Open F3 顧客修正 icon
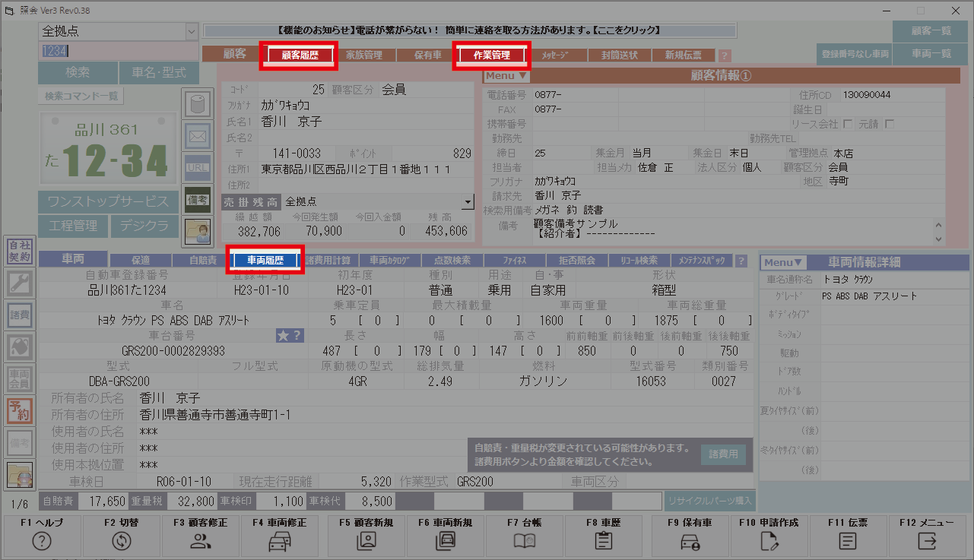The image size is (974, 560). tap(201, 541)
